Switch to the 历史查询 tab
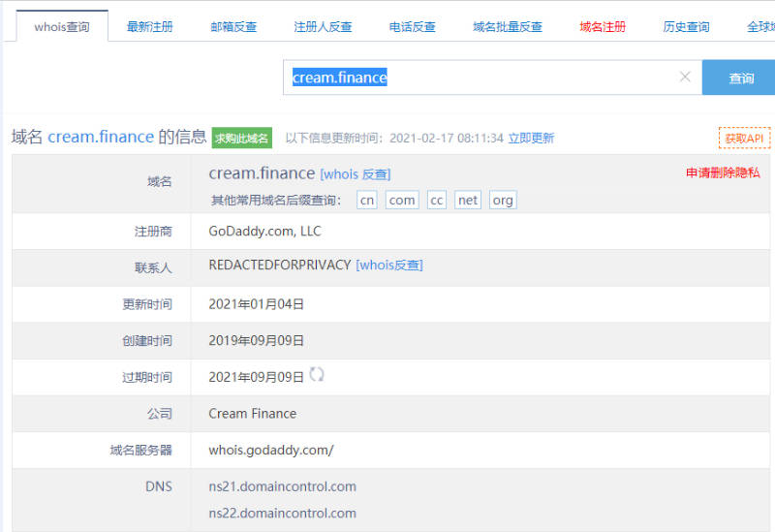Screen dimensions: 775x532 686,27
